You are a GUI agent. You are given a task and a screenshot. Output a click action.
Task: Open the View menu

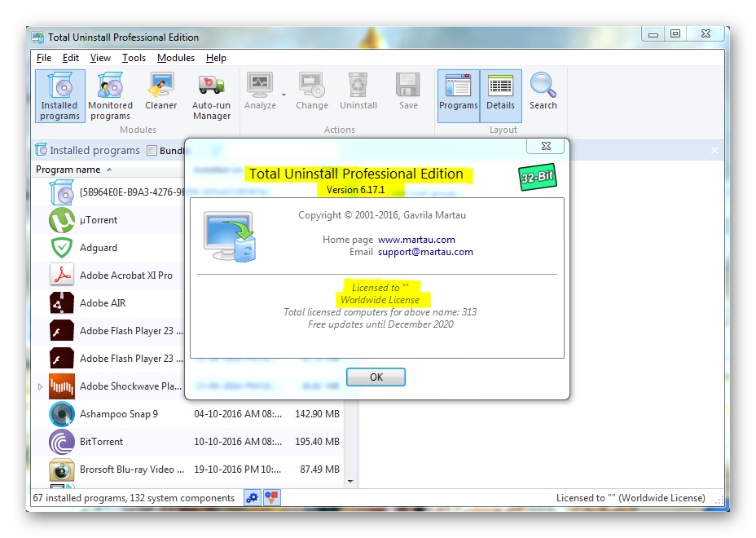click(100, 58)
